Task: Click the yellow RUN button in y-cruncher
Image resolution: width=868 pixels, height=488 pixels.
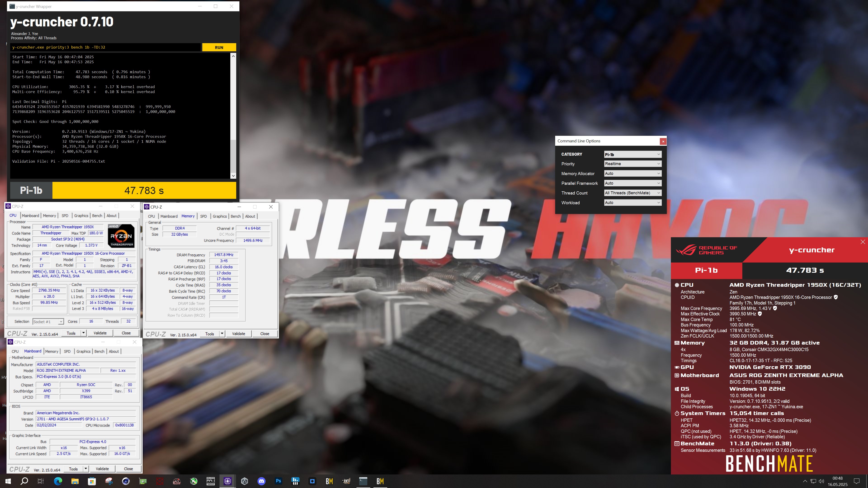Action: [x=219, y=47]
